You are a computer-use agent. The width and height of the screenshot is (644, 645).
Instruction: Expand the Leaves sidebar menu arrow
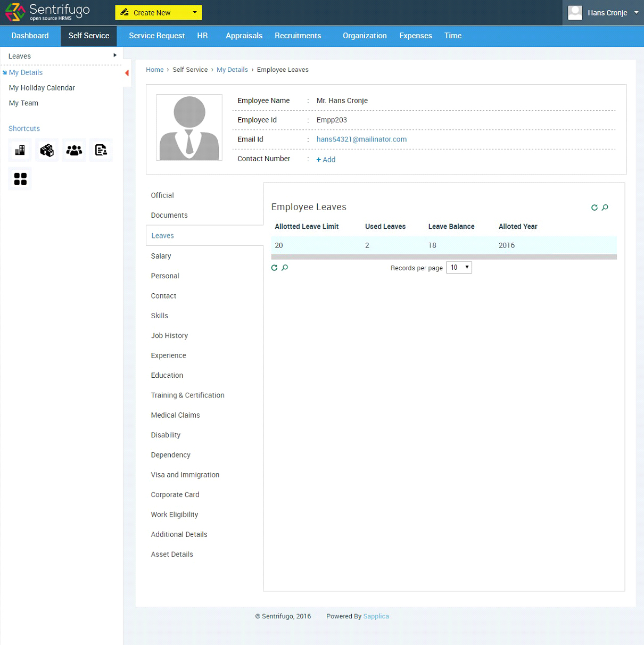pyautogui.click(x=115, y=55)
